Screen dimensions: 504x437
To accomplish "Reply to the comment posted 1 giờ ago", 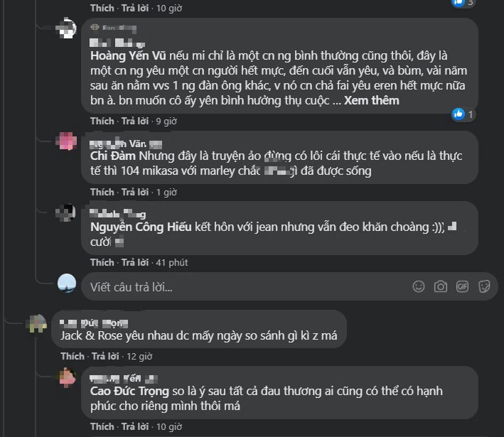I will tap(134, 192).
